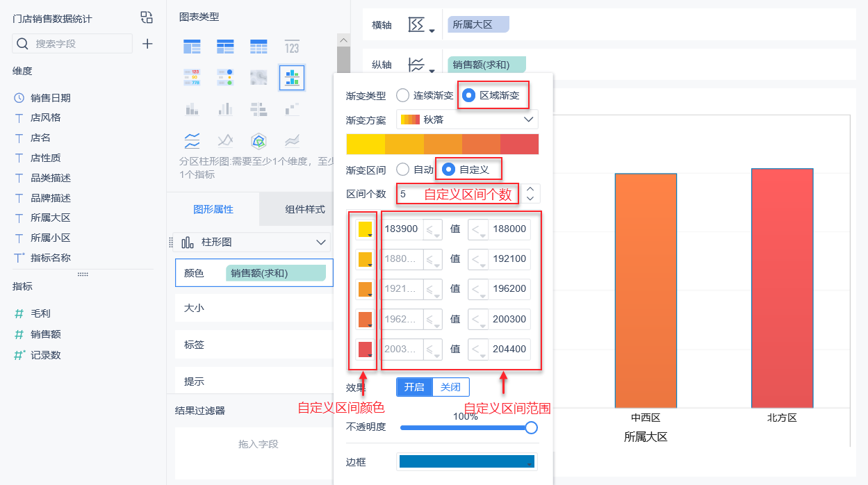Select the colored-dots table chart type icon
Image resolution: width=868 pixels, height=485 pixels.
225,77
